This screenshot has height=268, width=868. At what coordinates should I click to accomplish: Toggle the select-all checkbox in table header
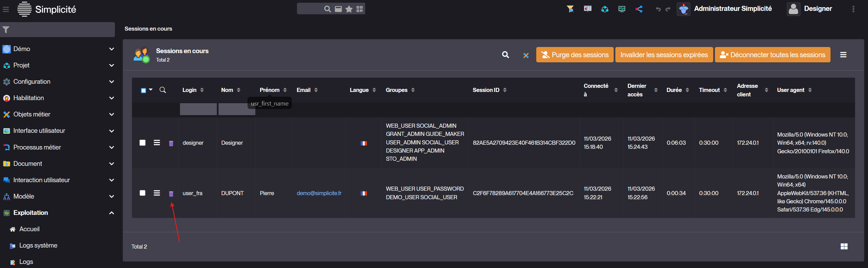point(144,90)
